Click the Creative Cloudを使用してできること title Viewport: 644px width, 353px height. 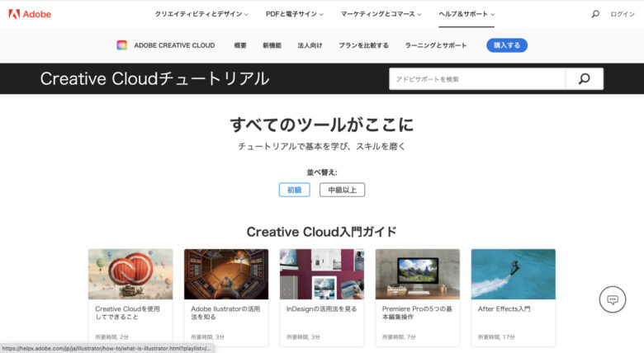pos(127,313)
